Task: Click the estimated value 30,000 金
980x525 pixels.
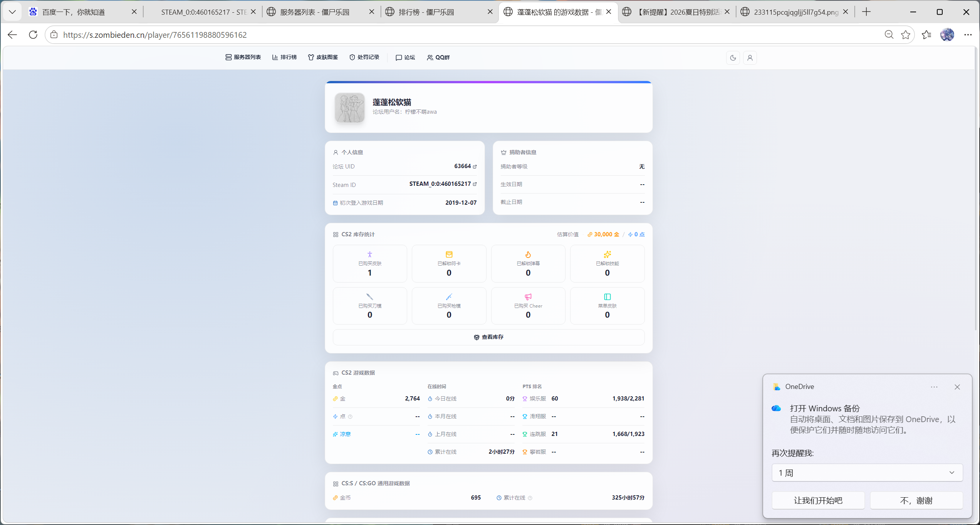Action: 604,234
